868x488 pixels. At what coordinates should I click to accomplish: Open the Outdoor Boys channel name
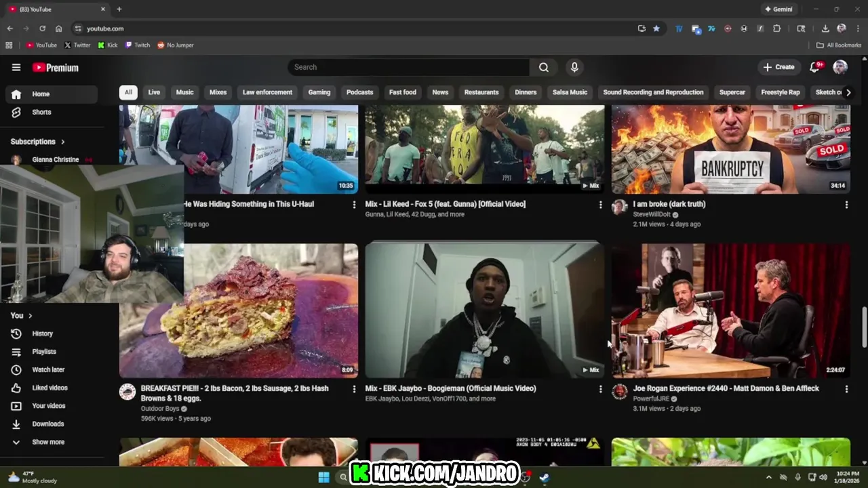point(160,409)
